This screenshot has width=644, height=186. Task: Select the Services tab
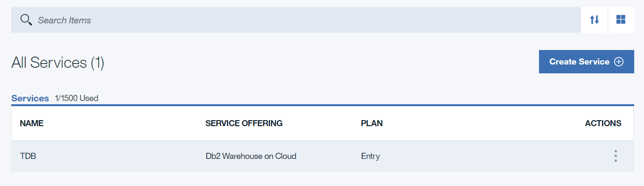click(30, 98)
